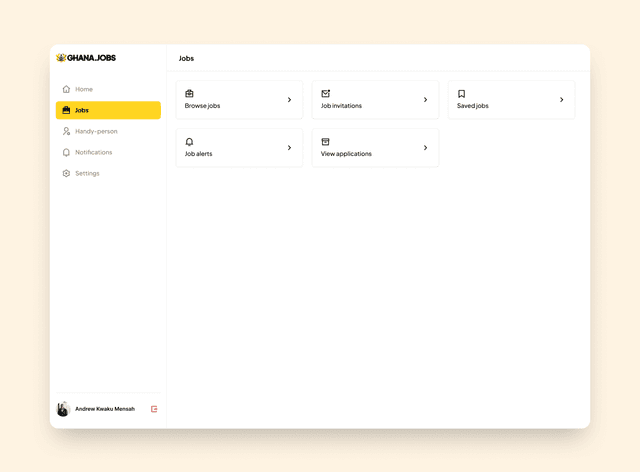This screenshot has height=472, width=640.
Task: Click the Browse jobs briefcase icon
Action: pyautogui.click(x=190, y=93)
